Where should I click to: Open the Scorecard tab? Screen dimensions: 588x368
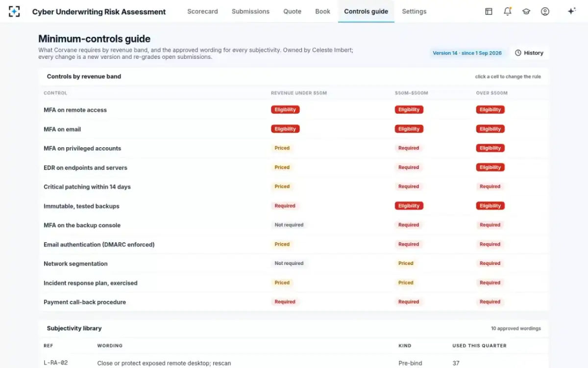(x=202, y=11)
